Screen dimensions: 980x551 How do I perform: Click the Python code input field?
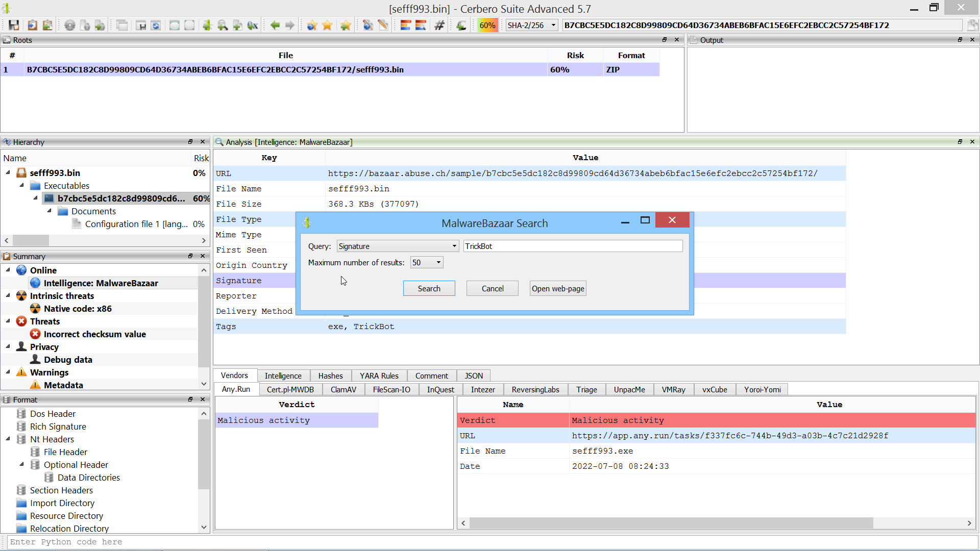coord(493,542)
